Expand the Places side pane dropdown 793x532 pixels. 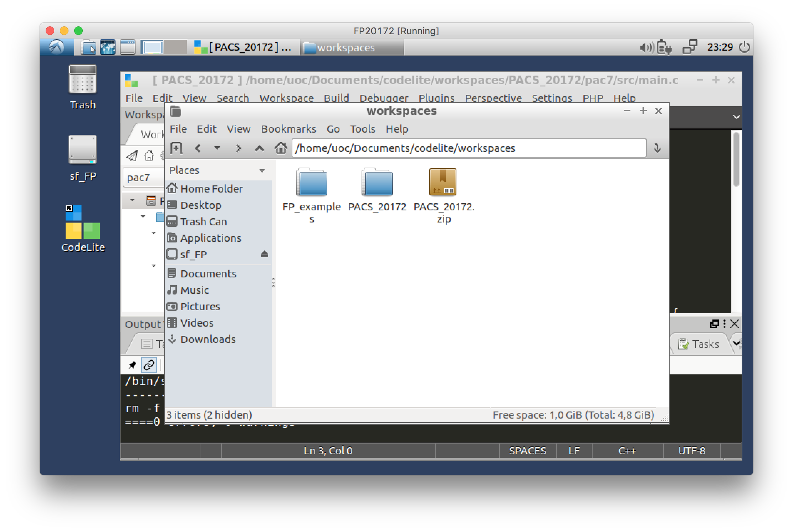[x=262, y=170]
